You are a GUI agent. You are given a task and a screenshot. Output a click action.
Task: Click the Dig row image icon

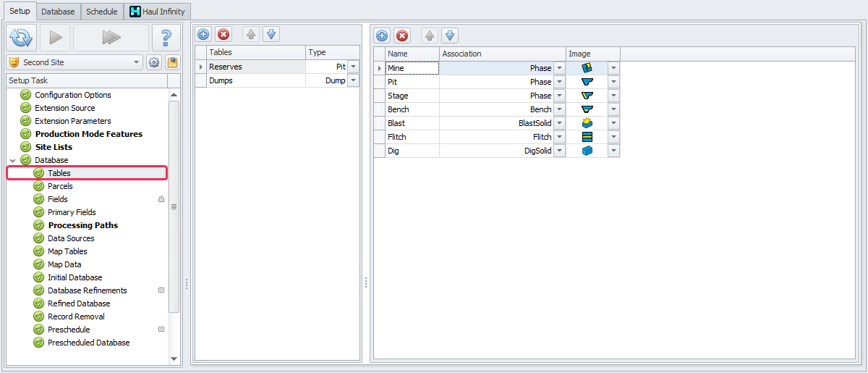(x=587, y=151)
